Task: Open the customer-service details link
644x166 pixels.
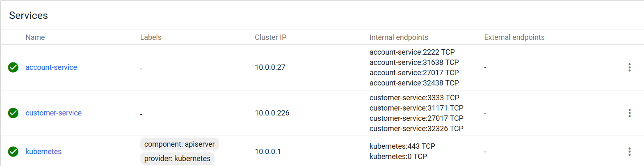Action: (53, 113)
